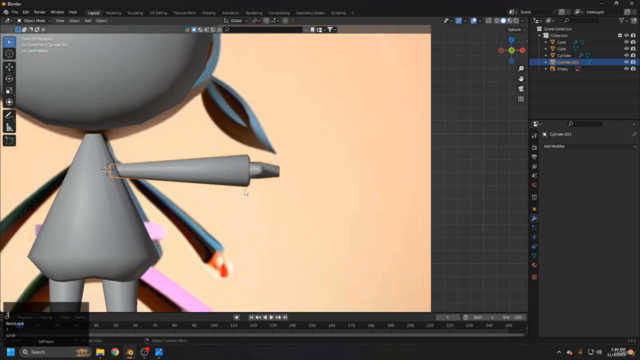Open the Tool properties tab icon
This screenshot has height=360, width=640.
pyautogui.click(x=534, y=136)
